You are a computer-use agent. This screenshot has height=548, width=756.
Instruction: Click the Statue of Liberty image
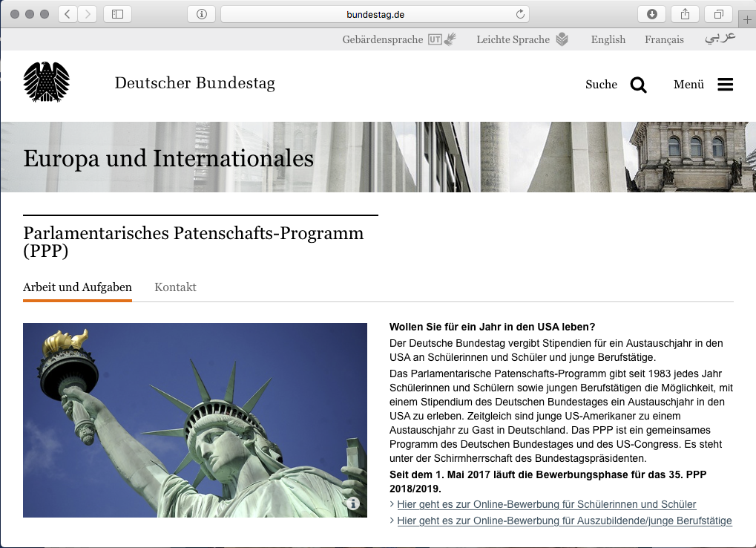pyautogui.click(x=195, y=420)
